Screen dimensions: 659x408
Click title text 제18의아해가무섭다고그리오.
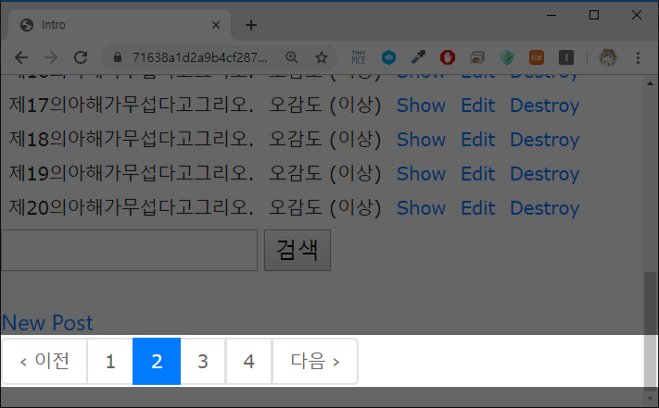[x=131, y=140]
